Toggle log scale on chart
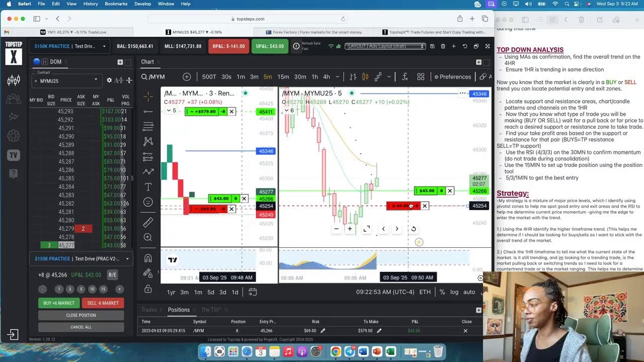644x362 pixels. tap(454, 292)
